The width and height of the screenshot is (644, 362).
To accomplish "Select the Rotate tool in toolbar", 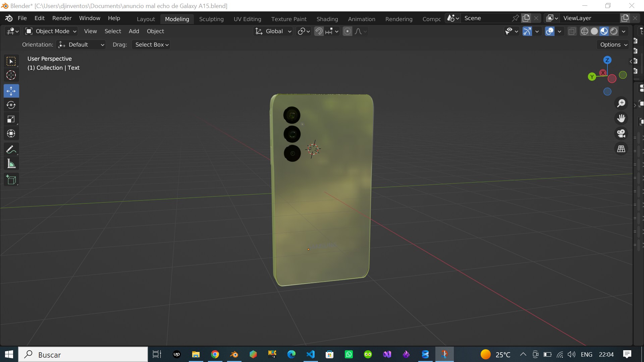I will point(11,105).
